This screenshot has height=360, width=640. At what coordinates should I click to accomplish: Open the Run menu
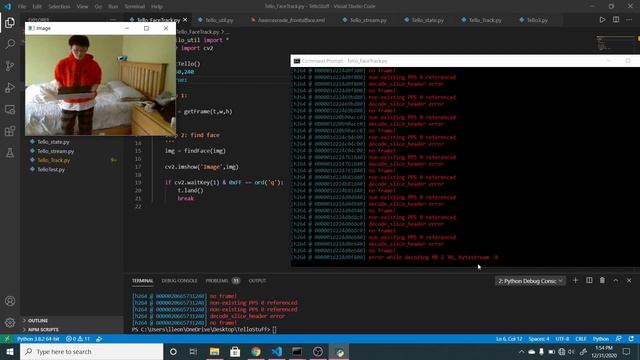tap(113, 7)
